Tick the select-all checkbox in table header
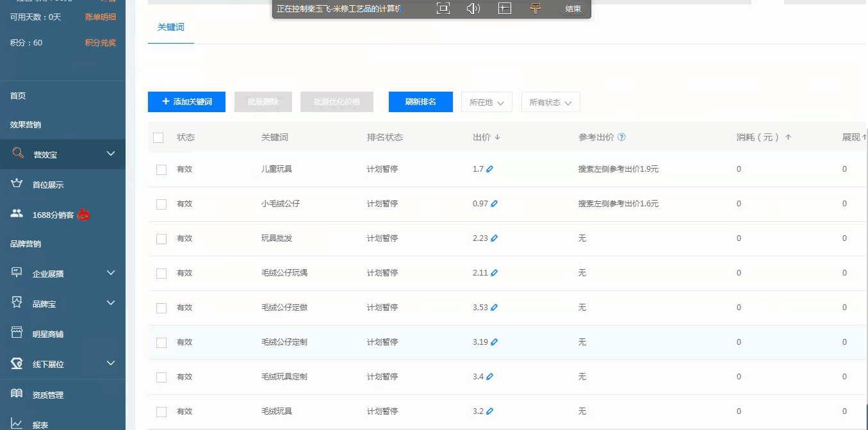 point(159,138)
